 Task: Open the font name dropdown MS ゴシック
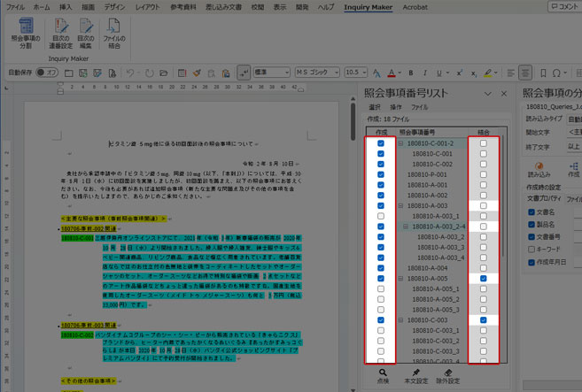click(x=337, y=73)
